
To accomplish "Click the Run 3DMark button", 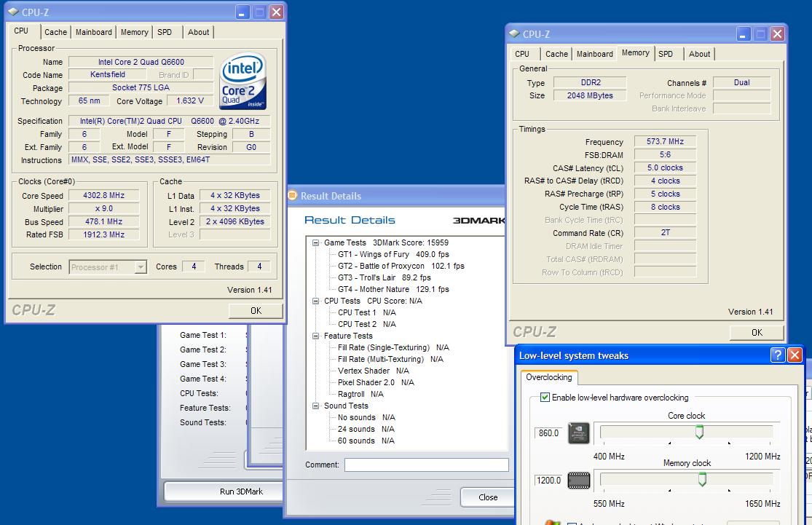I will pos(224,492).
